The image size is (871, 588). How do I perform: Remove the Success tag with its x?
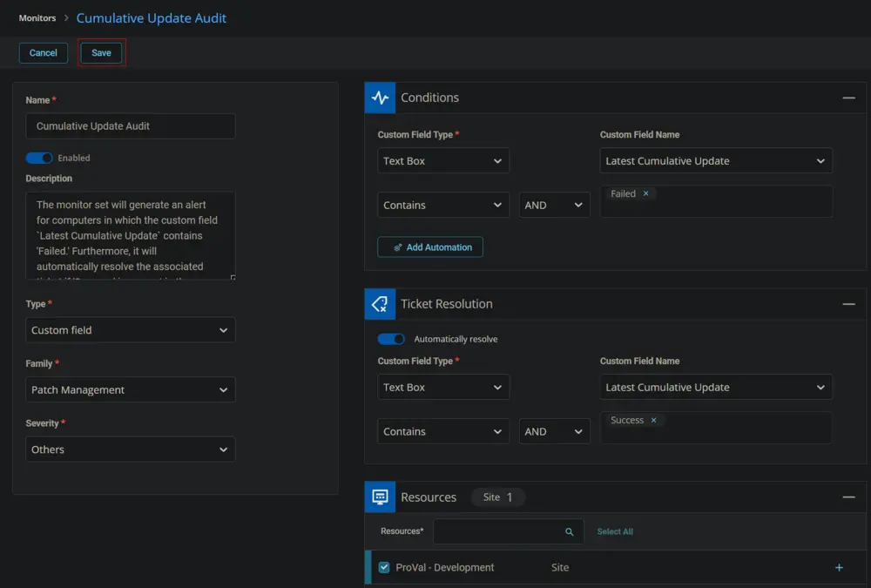pos(653,420)
